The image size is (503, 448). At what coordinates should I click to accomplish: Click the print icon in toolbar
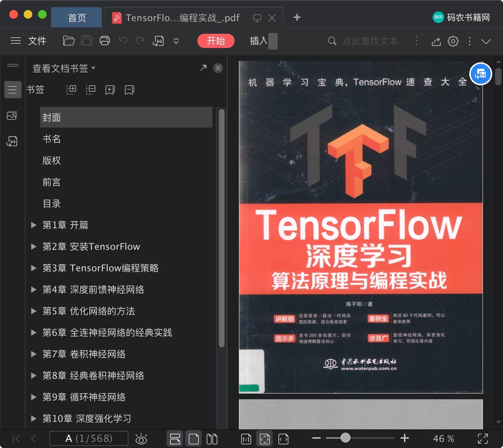click(104, 41)
